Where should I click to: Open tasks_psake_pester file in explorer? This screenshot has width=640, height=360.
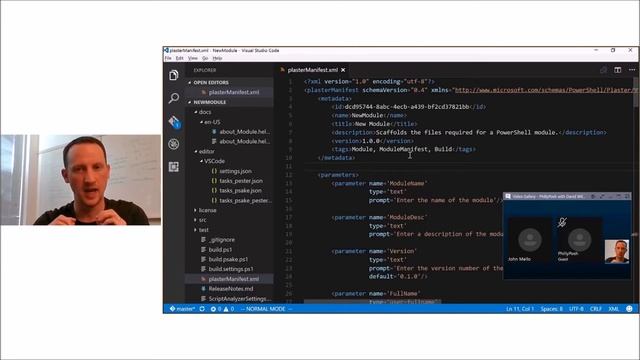[244, 200]
